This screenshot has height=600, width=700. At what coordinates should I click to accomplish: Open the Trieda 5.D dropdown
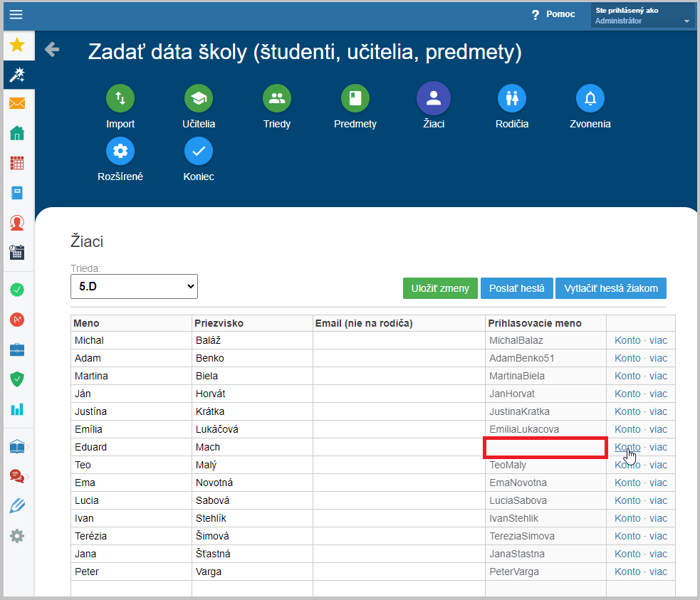(134, 286)
